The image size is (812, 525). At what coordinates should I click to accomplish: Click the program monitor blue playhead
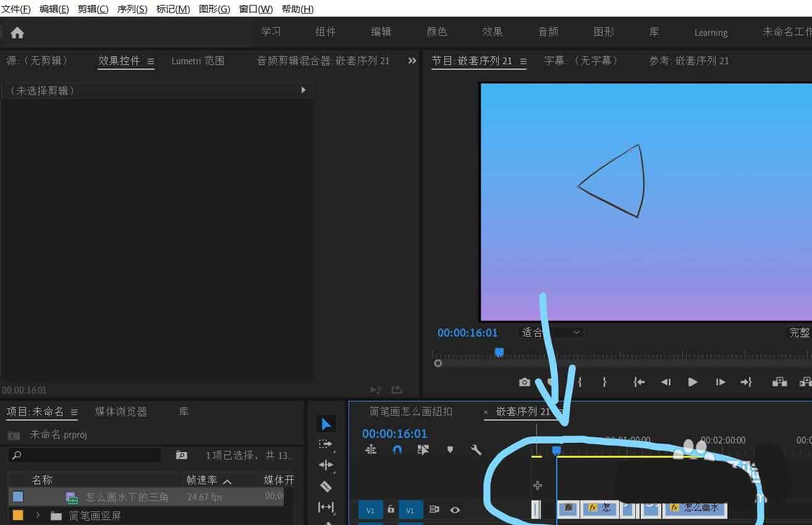click(x=499, y=352)
